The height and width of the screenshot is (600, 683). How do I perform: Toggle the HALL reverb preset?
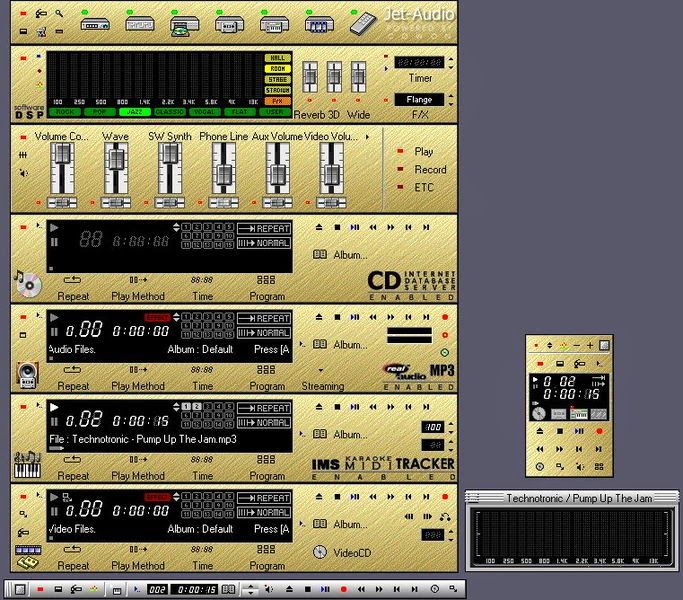coord(277,58)
